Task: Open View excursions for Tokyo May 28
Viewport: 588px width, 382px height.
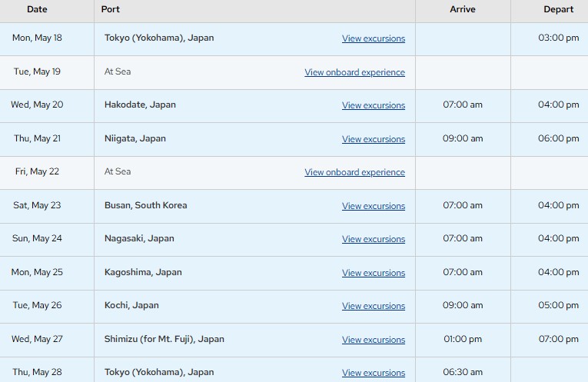Action: (374, 373)
